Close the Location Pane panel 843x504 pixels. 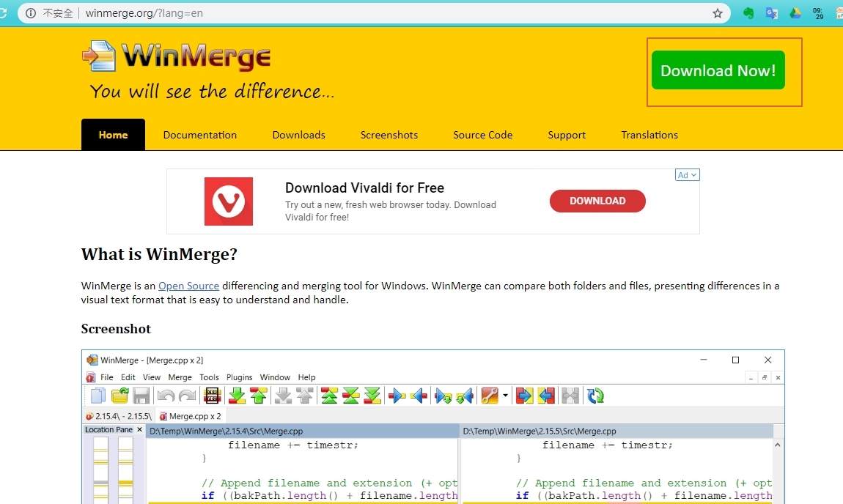pos(139,430)
